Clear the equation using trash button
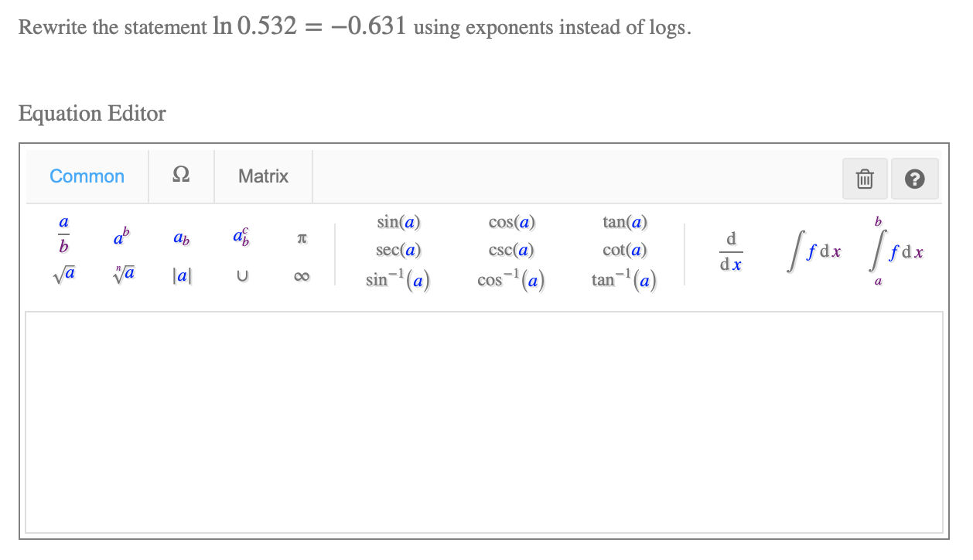The image size is (973, 560). 865,179
